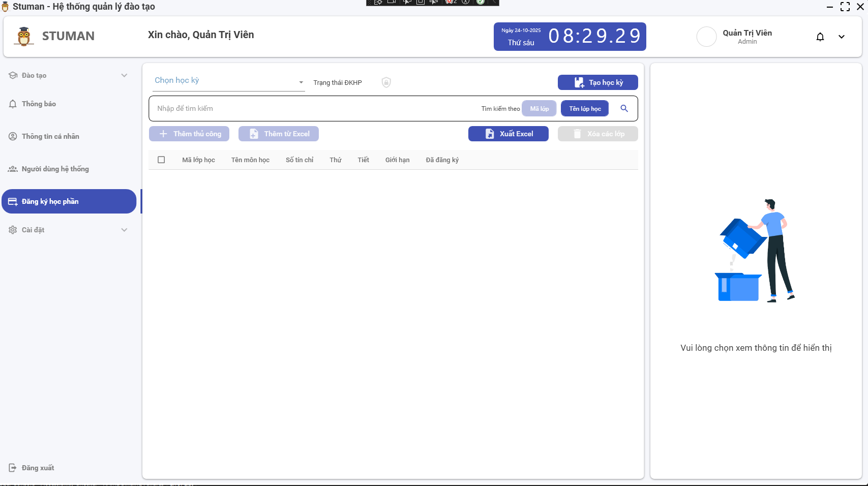868x486 pixels.
Task: Click the Xuất Excel button
Action: tap(508, 134)
